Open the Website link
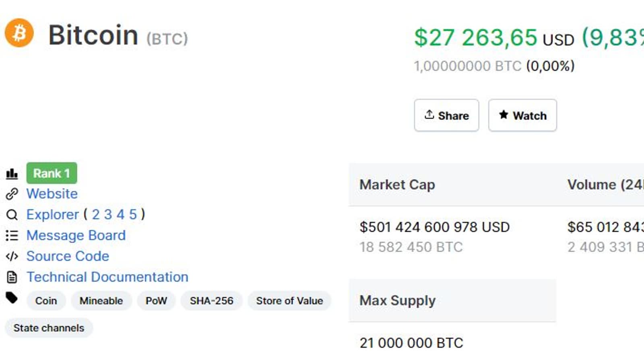This screenshot has height=362, width=644. click(x=52, y=194)
